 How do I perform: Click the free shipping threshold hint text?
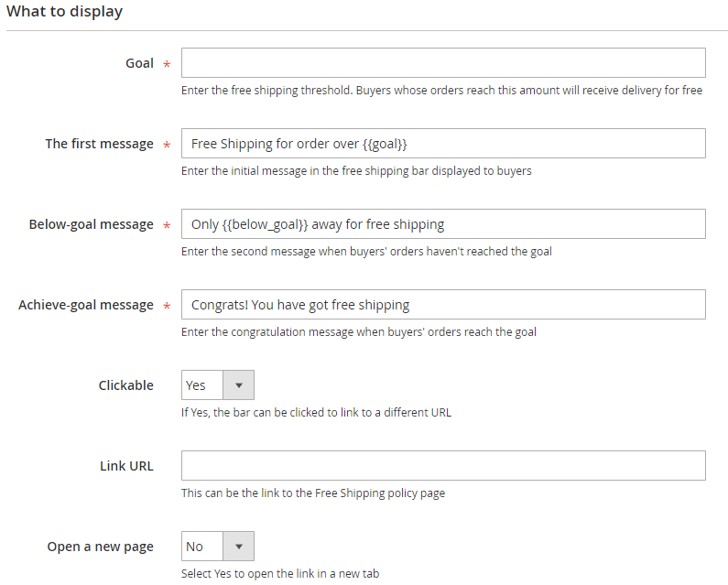441,90
